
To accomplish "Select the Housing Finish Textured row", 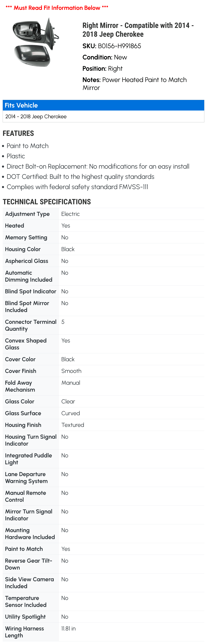I will point(103,425).
